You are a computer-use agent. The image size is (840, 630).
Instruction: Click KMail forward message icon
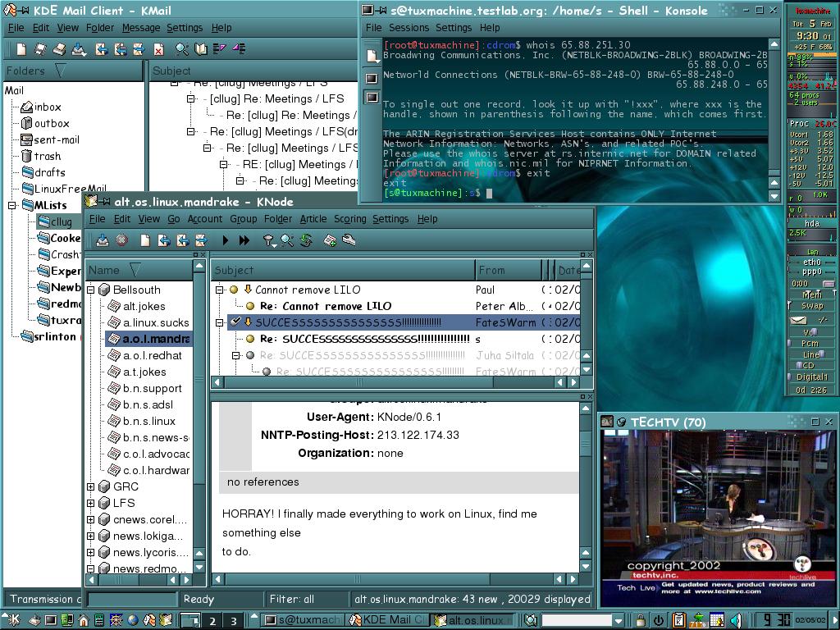click(139, 49)
